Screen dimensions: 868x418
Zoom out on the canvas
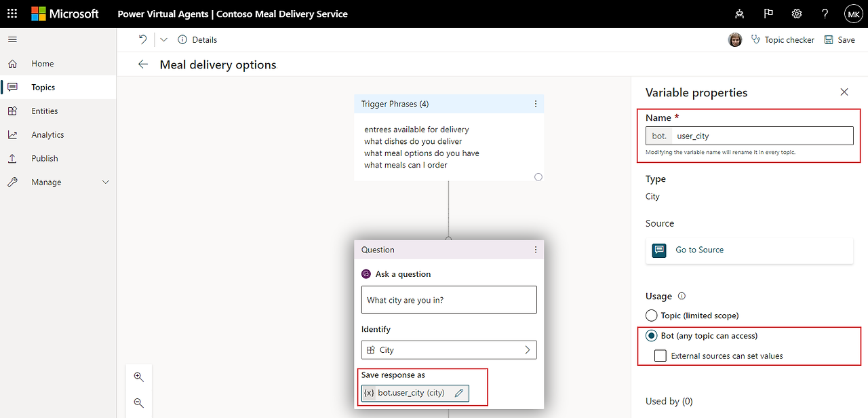coord(139,403)
